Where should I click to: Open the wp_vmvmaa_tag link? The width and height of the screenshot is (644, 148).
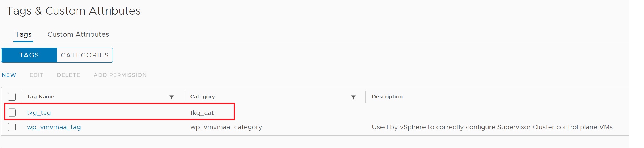tap(54, 127)
